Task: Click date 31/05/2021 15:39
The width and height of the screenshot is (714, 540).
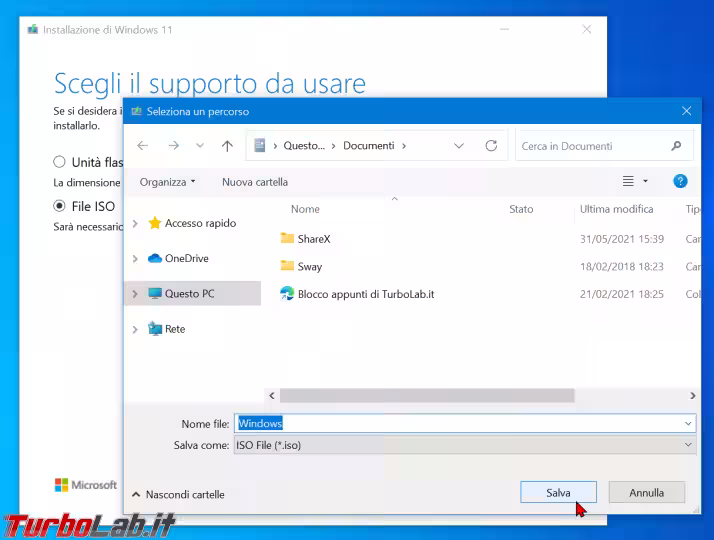Action: (x=622, y=239)
